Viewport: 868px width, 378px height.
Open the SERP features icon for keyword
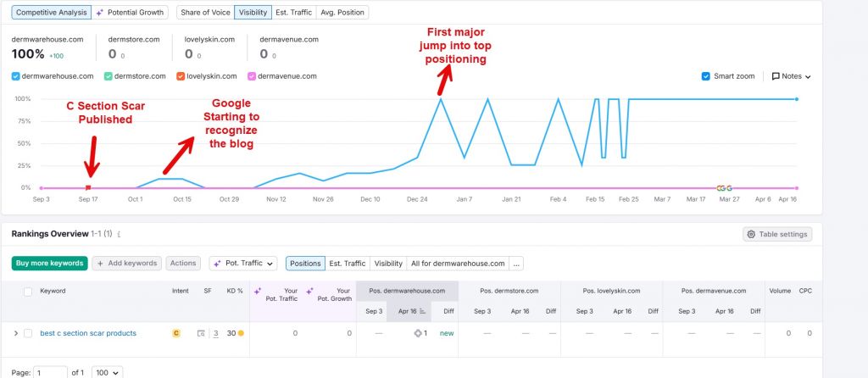(x=202, y=333)
